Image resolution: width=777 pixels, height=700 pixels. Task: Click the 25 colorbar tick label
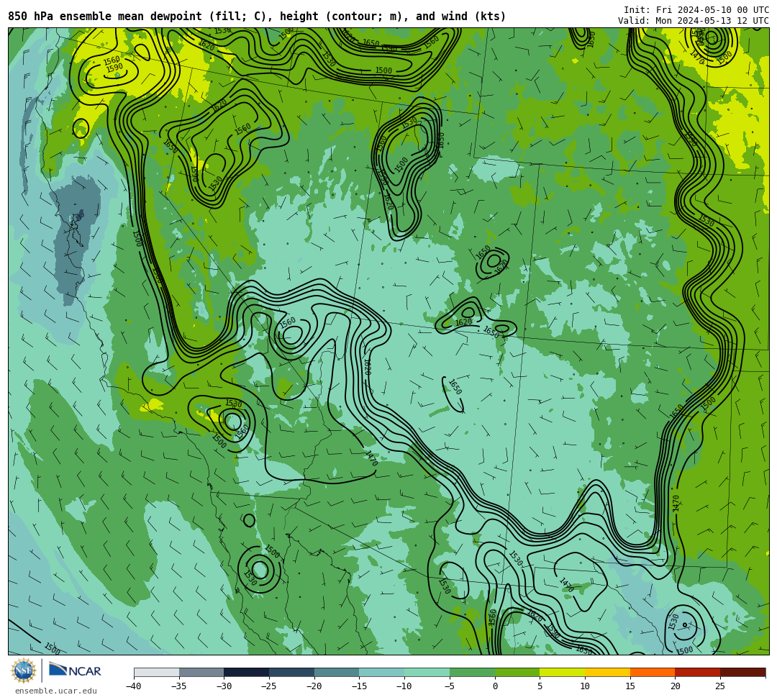coord(720,686)
